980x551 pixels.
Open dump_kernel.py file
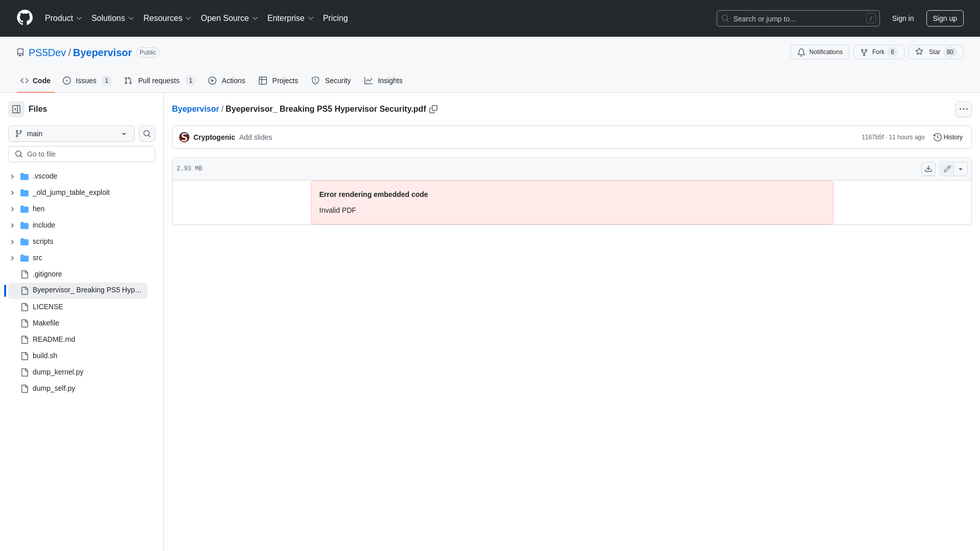click(x=58, y=372)
